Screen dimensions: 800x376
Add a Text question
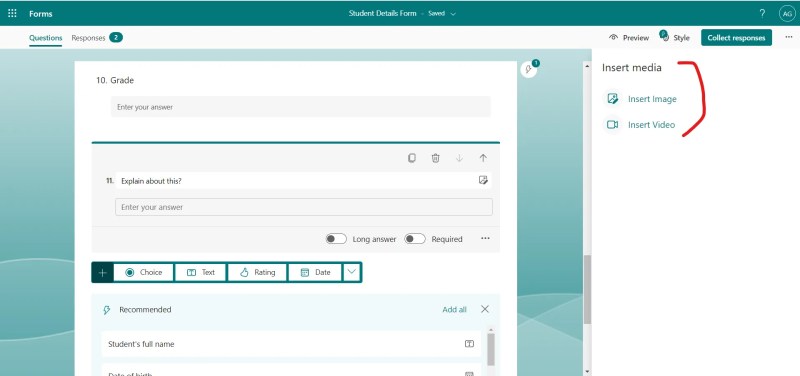tap(201, 272)
